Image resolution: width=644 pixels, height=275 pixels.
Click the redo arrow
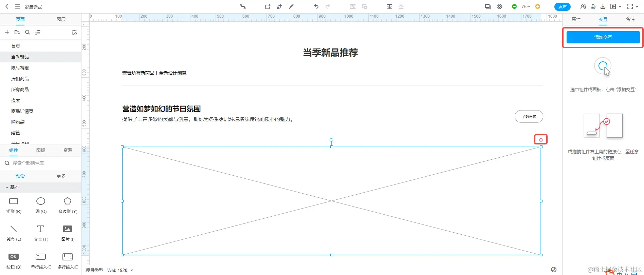click(328, 6)
